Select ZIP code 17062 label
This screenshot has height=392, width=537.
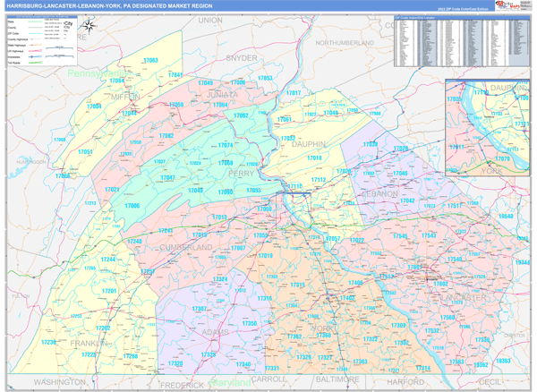241,115
